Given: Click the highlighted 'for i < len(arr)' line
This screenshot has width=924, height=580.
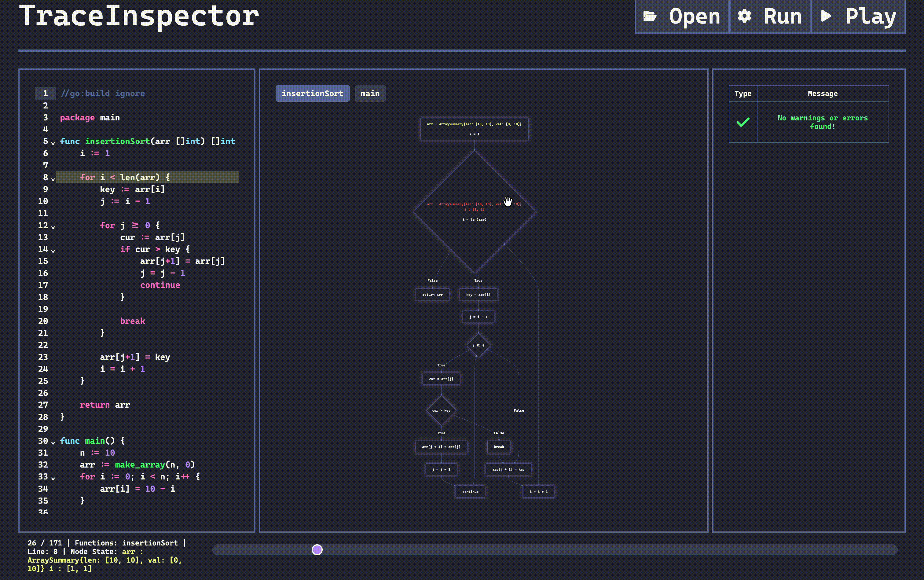Looking at the screenshot, I should pyautogui.click(x=148, y=177).
